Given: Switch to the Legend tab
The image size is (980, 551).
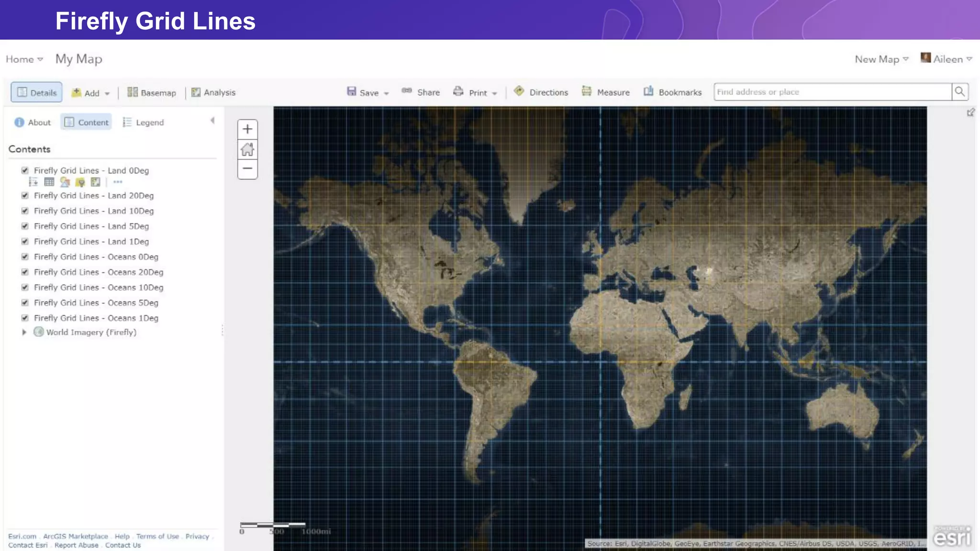Looking at the screenshot, I should pyautogui.click(x=144, y=122).
